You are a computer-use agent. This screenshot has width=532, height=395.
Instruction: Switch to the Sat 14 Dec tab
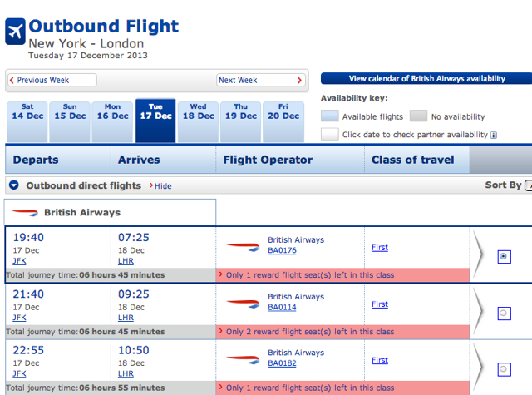[27, 121]
